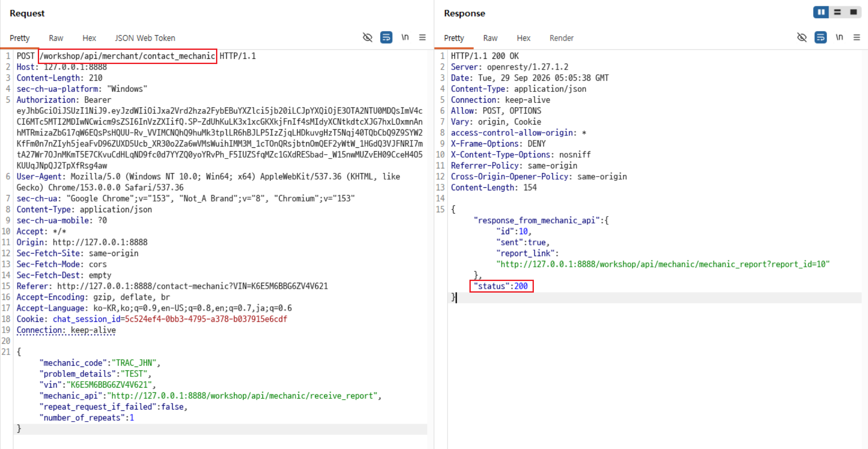Click the response_from_mechanic_api key in response
868x449 pixels.
(x=536, y=220)
